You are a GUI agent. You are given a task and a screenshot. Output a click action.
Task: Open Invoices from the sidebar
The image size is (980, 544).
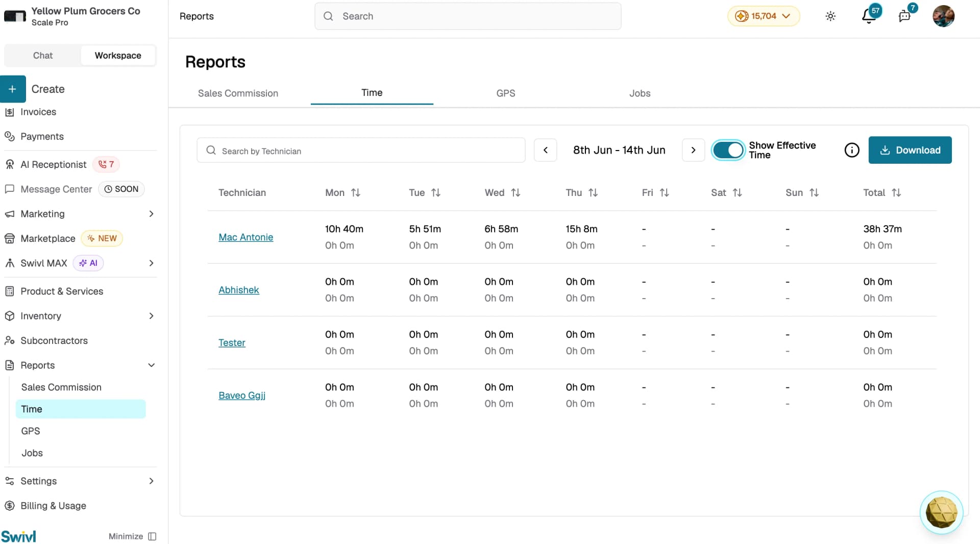coord(38,112)
